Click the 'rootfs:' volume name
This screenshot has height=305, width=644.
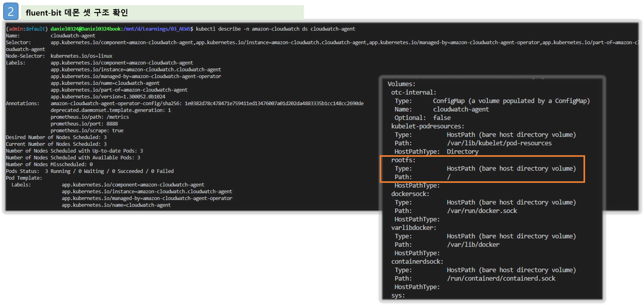[403, 160]
